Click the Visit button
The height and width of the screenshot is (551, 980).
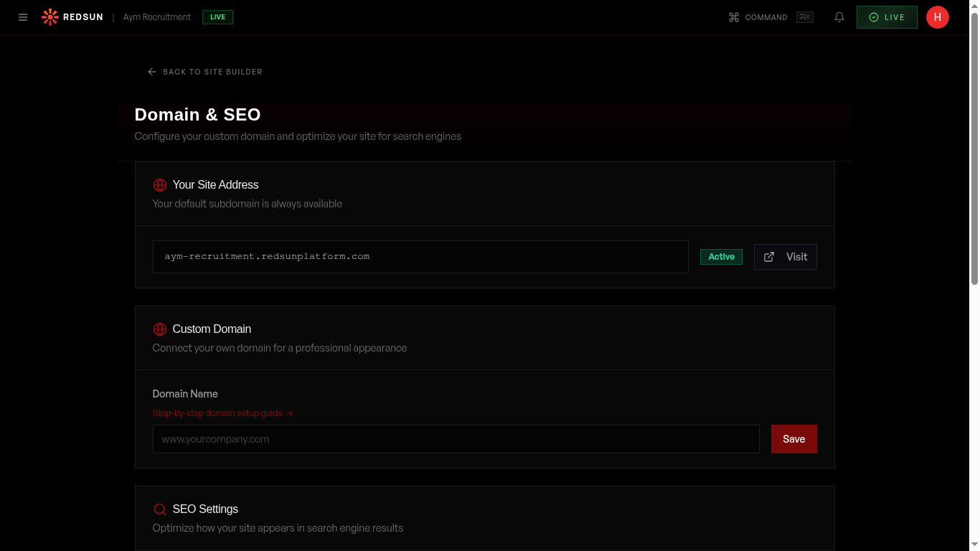click(786, 256)
